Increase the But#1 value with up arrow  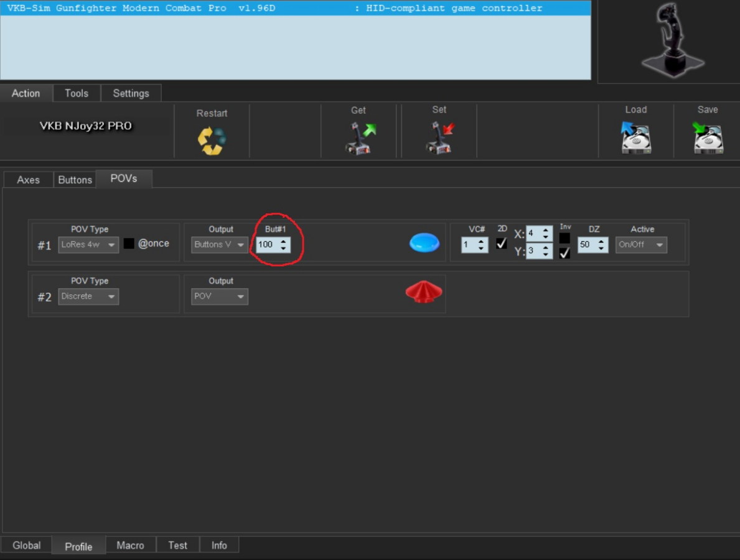pos(283,241)
